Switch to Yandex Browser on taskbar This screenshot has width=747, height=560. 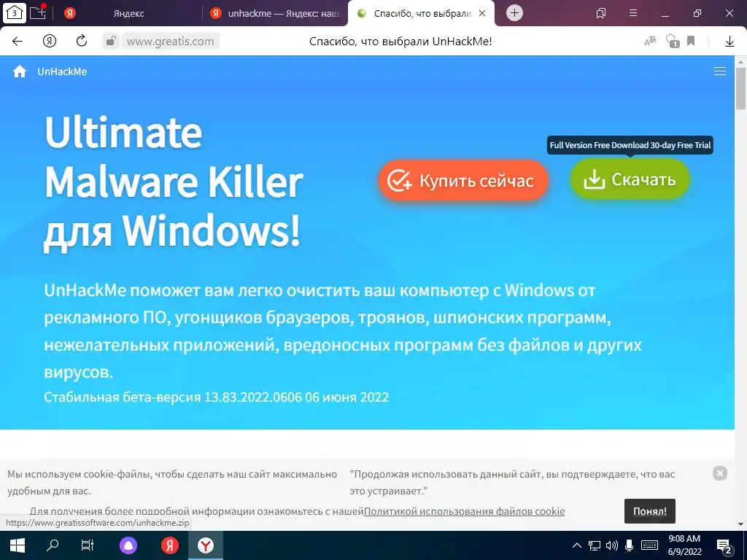pyautogui.click(x=205, y=545)
